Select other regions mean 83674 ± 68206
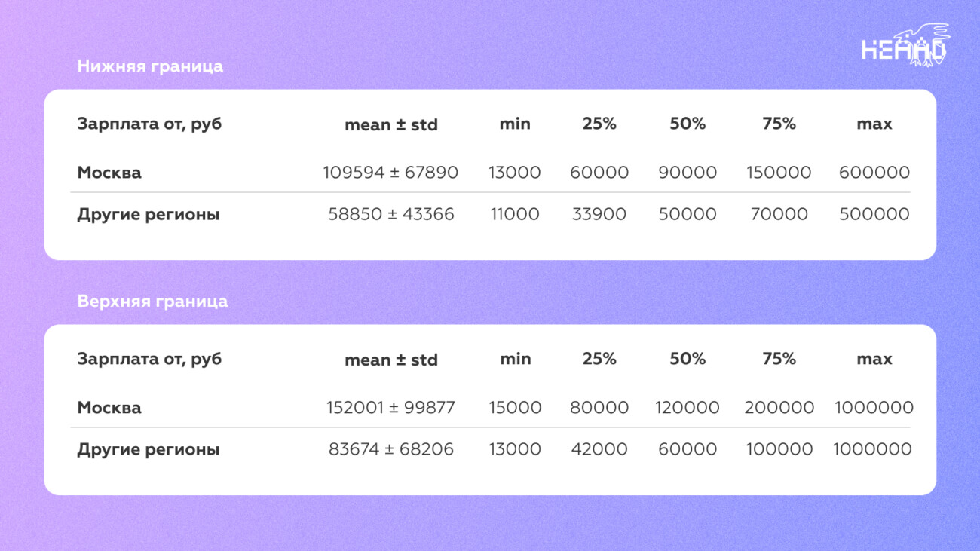 (390, 449)
